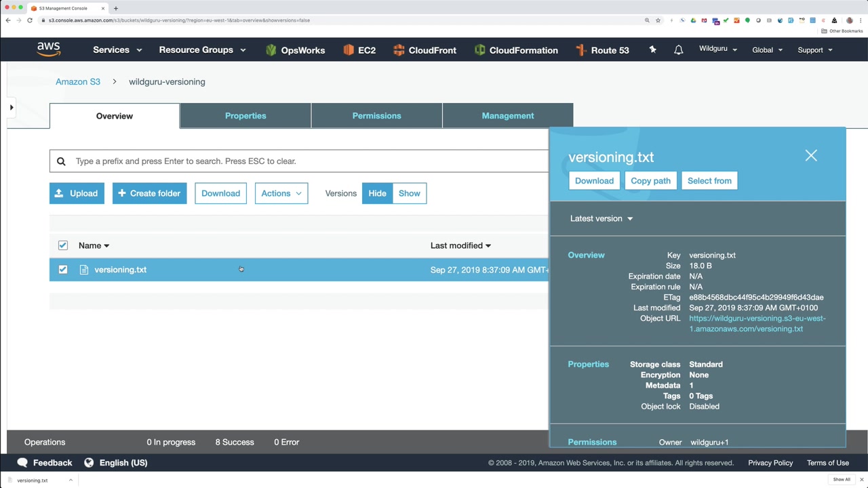Screen dimensions: 868x488
Task: Open the Global region dropdown
Action: [767, 50]
